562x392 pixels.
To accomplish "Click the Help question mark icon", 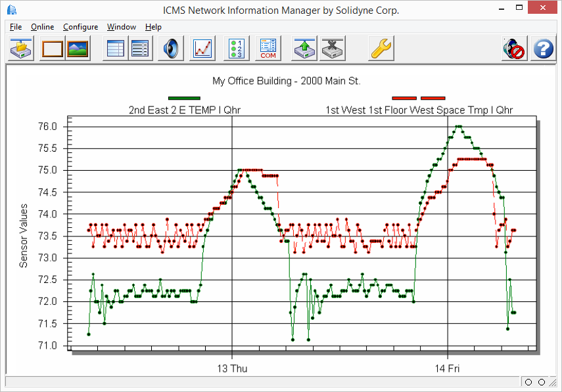I will pyautogui.click(x=543, y=48).
